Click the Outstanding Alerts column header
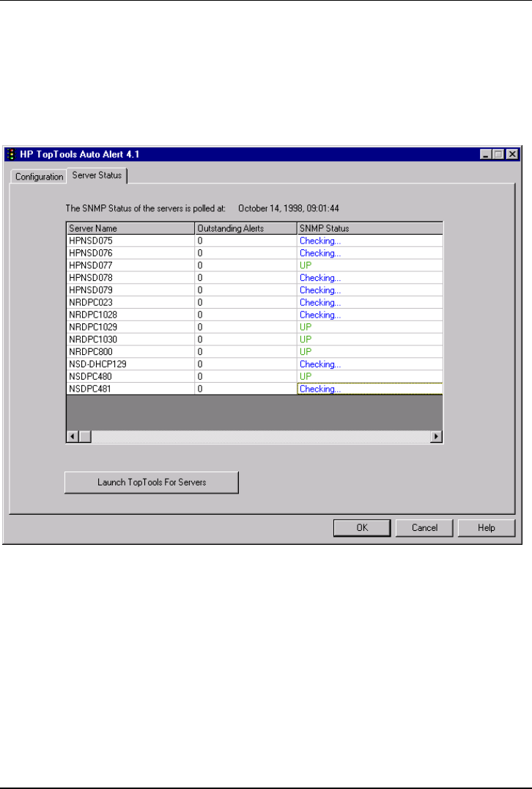This screenshot has height=789, width=532. pos(246,229)
